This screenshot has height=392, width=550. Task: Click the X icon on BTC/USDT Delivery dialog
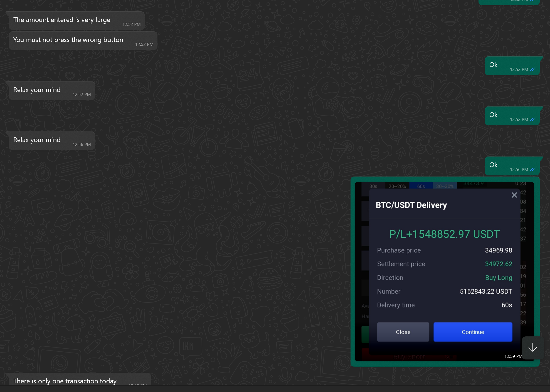[514, 195]
